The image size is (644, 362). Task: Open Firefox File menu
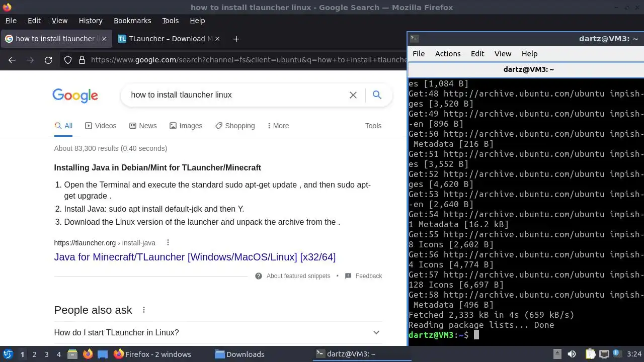click(x=11, y=21)
